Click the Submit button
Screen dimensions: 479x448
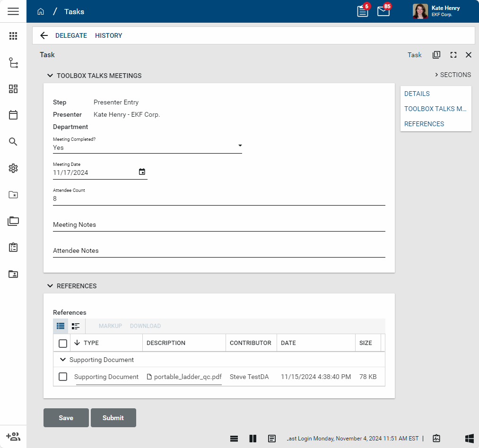[x=113, y=418]
